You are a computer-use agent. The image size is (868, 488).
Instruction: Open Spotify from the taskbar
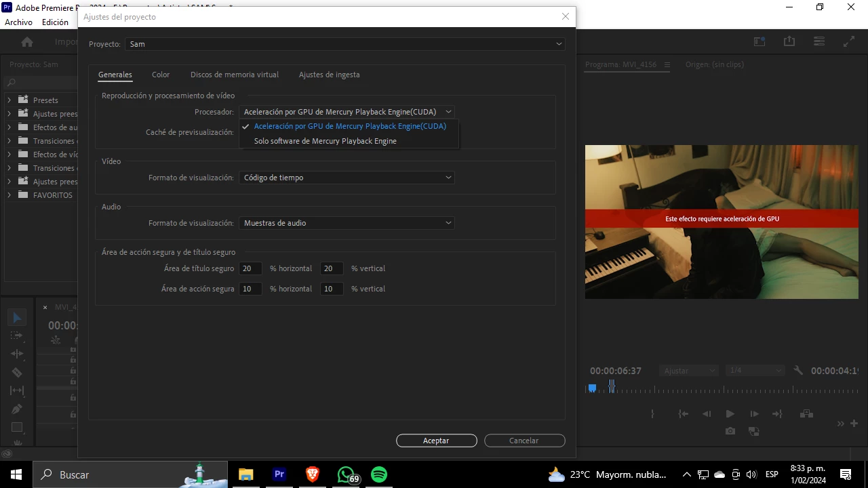point(379,474)
